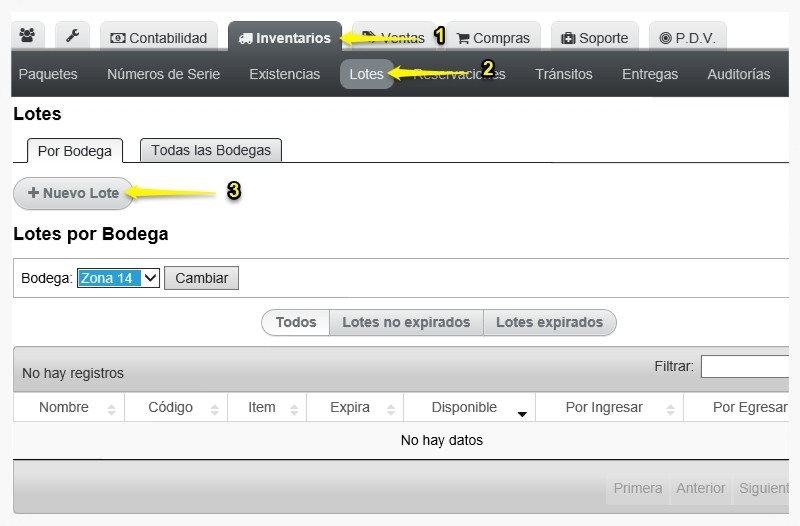Go to the P.D.V. tab

click(x=687, y=38)
